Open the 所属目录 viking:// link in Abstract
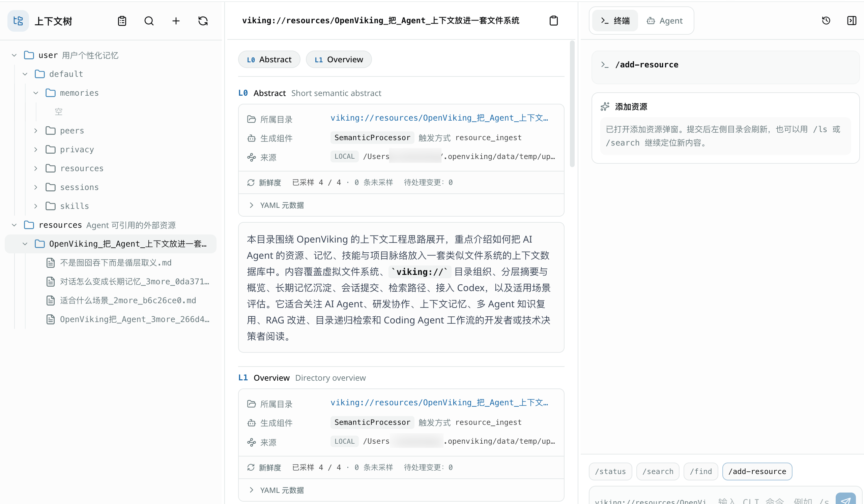Screen dimensions: 864x504 coord(439,118)
